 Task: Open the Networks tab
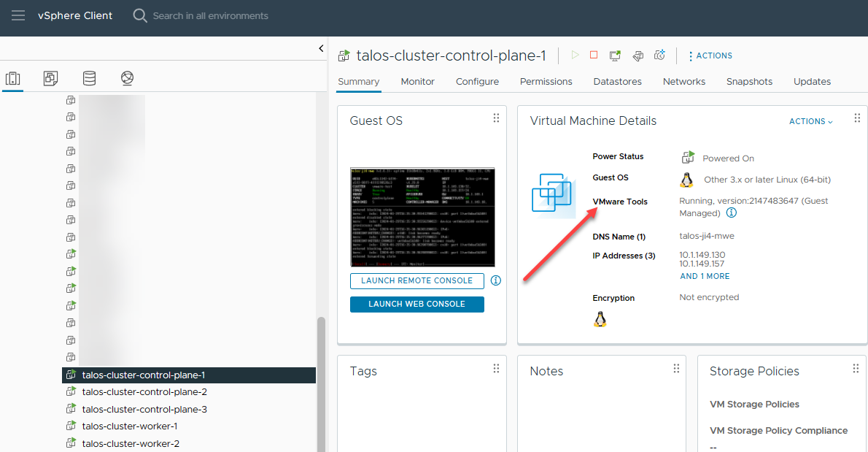click(x=683, y=82)
